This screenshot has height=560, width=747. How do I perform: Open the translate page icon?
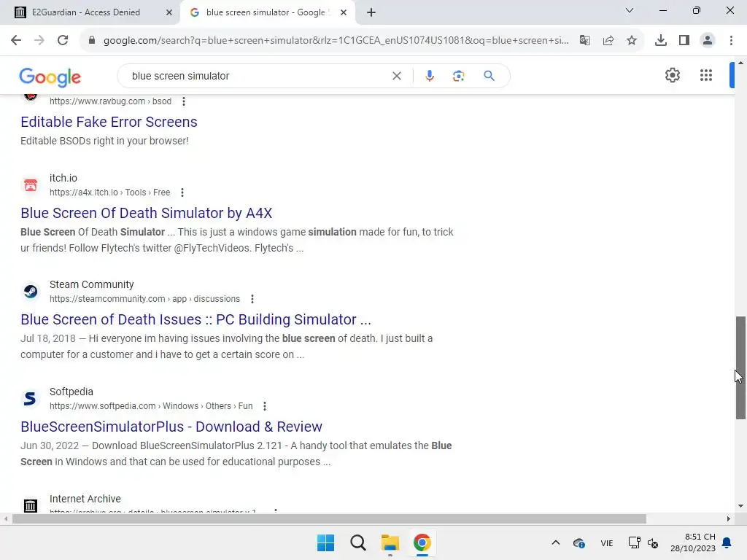point(584,41)
